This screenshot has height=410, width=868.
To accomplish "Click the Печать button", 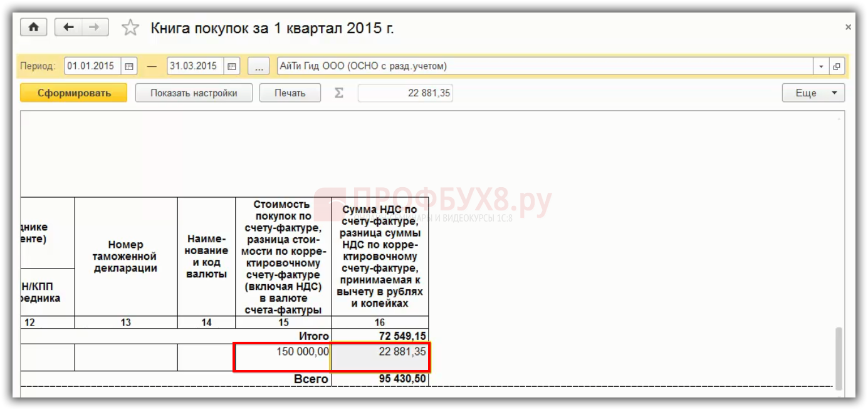I will (290, 93).
